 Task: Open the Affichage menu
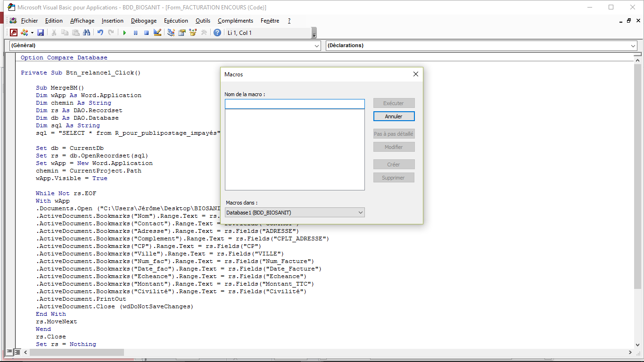pyautogui.click(x=82, y=21)
